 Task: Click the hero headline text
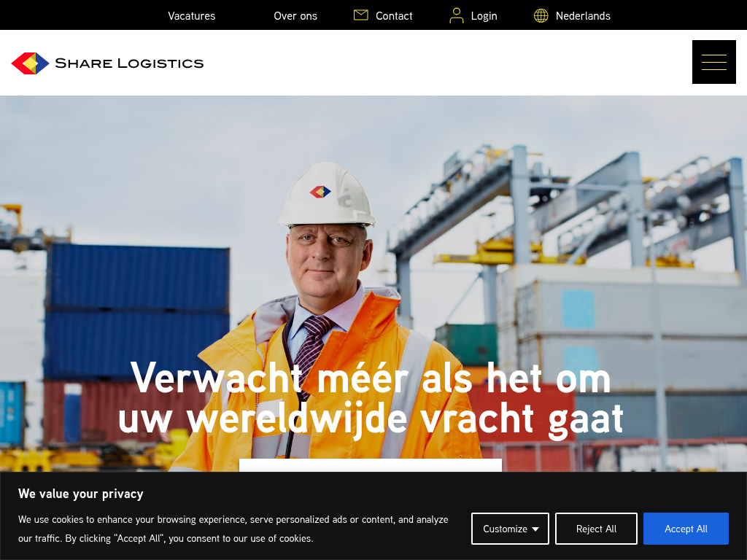[371, 399]
